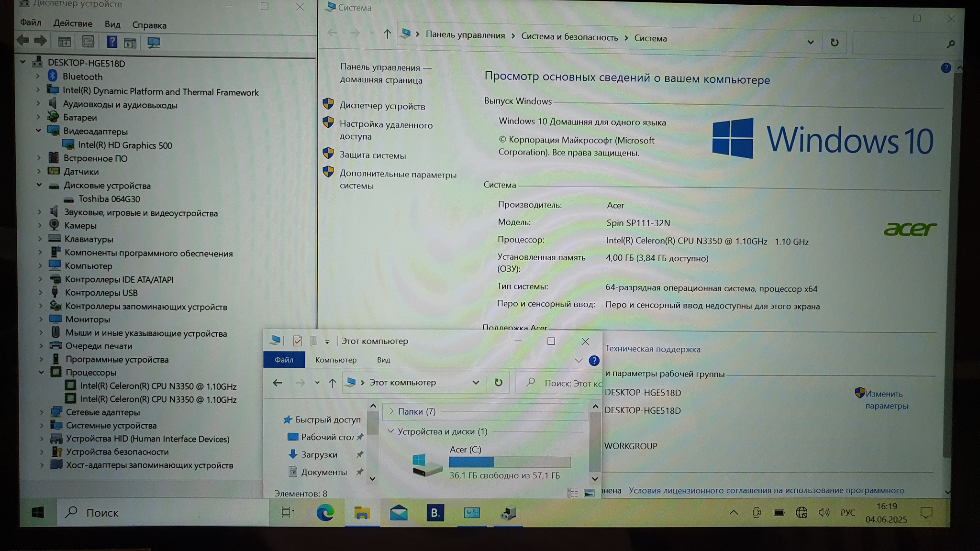Image resolution: width=980 pixels, height=551 pixels.
Task: Switch to large icons view in explorer status bar
Action: click(x=589, y=493)
